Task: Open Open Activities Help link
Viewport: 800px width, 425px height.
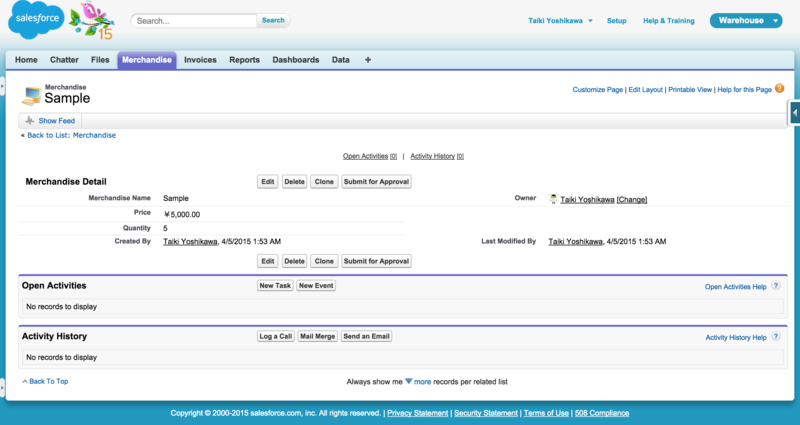Action: click(x=735, y=287)
